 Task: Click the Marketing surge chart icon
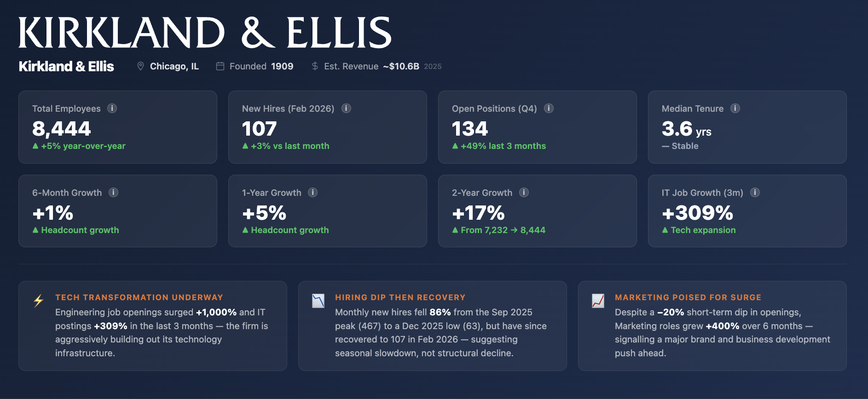coord(598,301)
